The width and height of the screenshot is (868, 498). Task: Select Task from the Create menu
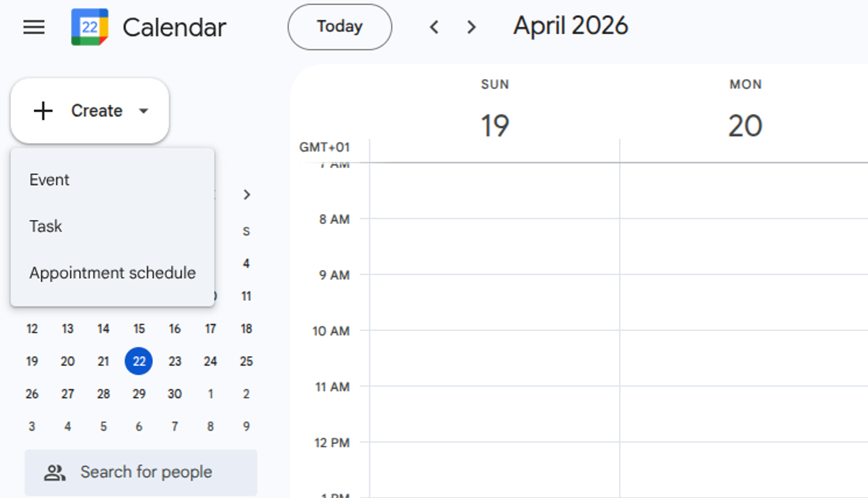pos(46,226)
